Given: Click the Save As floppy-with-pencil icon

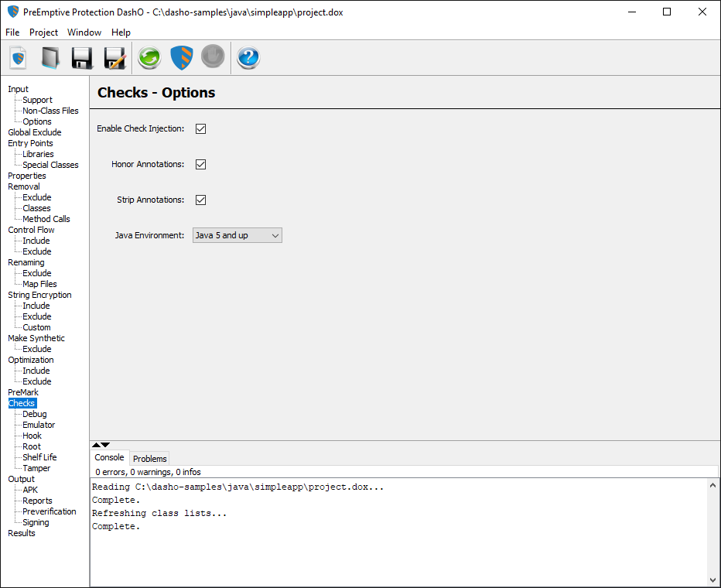Looking at the screenshot, I should coord(115,58).
